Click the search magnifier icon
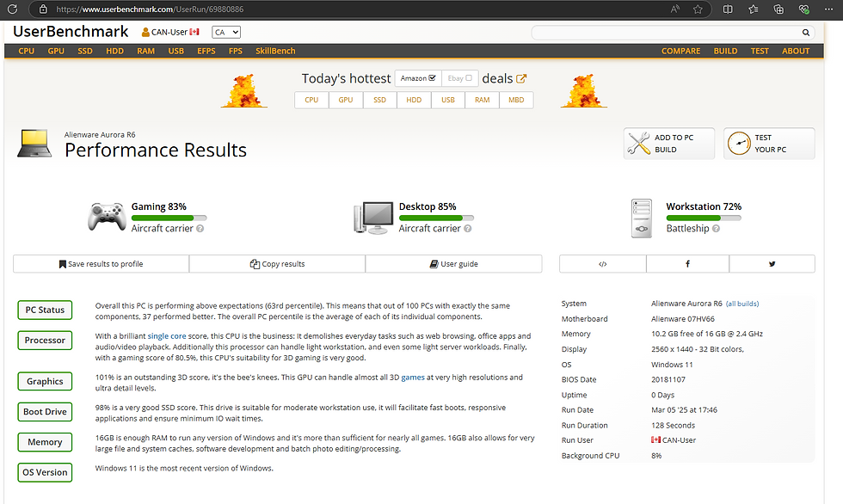 click(x=805, y=33)
